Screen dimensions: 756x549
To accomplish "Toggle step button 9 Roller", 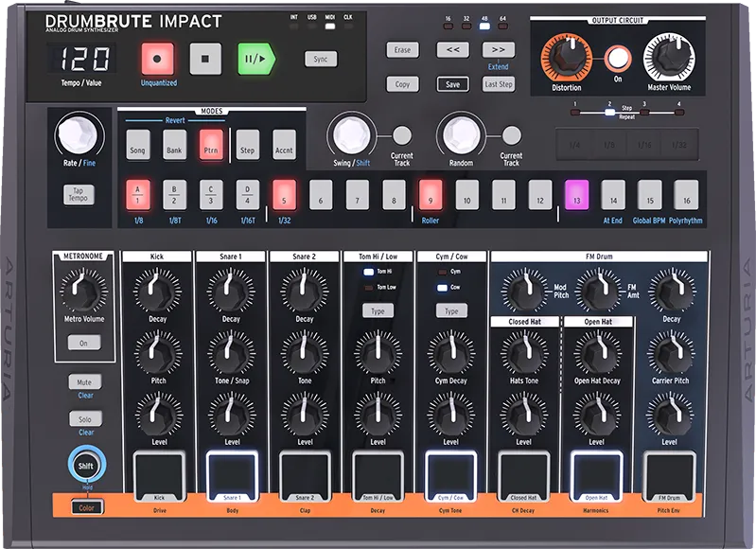I will (431, 195).
